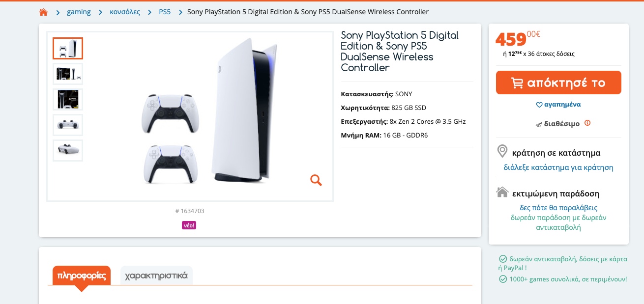Open the gaming breadcrumb link

click(79, 12)
